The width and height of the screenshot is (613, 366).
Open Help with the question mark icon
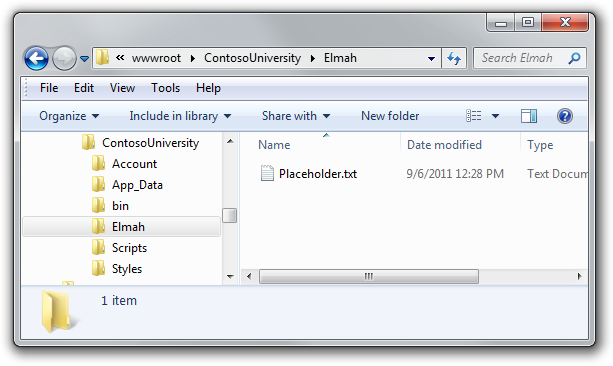(565, 116)
